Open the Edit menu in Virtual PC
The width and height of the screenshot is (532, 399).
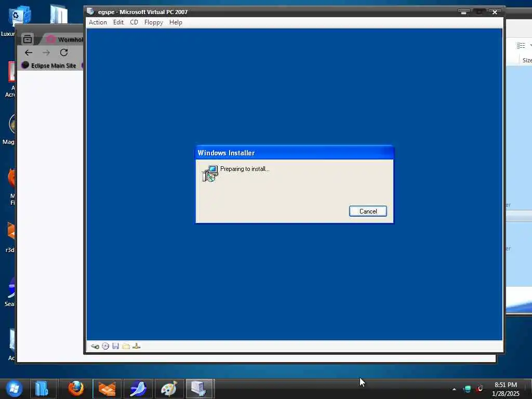118,22
